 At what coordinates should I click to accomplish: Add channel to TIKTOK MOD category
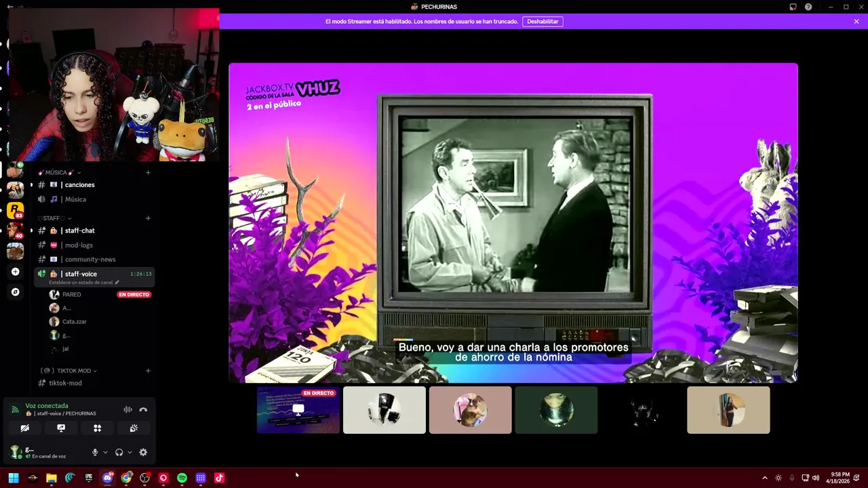[x=148, y=371]
